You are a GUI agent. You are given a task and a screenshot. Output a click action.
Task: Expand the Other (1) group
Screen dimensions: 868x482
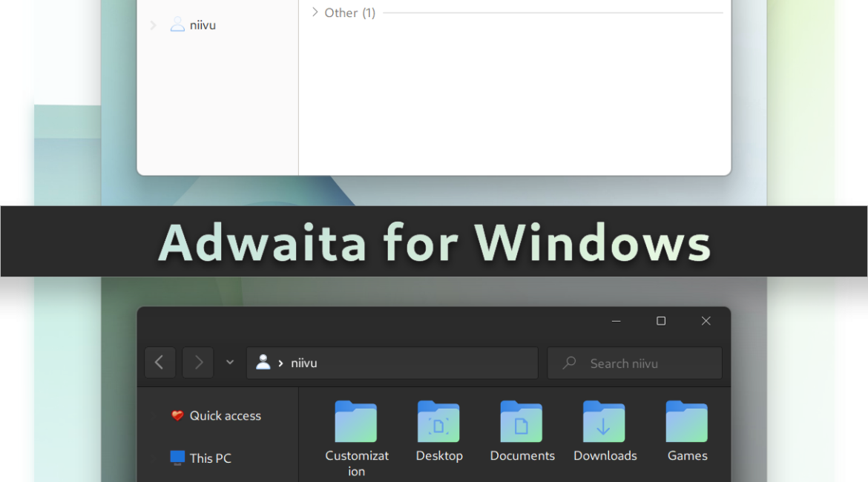pos(315,13)
